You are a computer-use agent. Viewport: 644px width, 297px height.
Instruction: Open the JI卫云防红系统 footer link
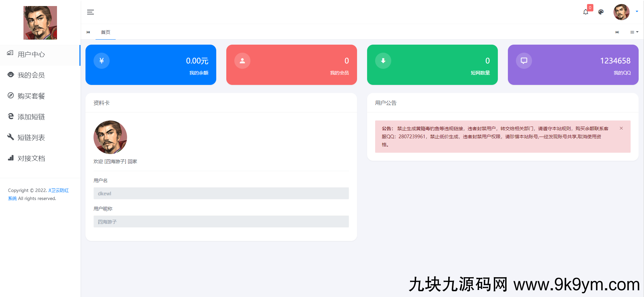58,191
